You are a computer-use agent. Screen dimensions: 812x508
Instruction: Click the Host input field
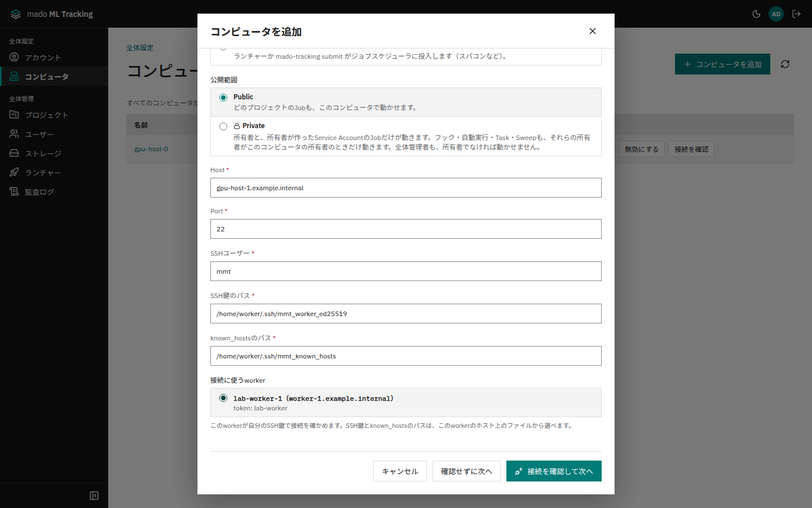click(x=406, y=188)
